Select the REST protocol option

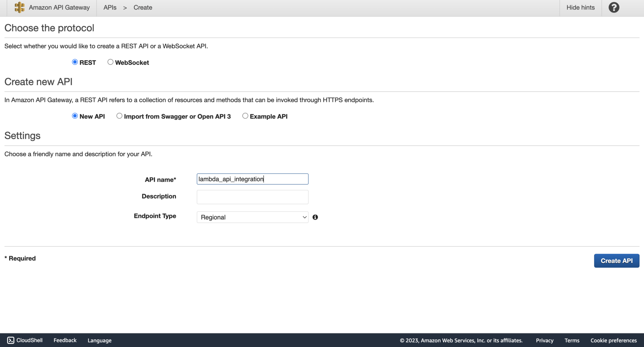75,62
